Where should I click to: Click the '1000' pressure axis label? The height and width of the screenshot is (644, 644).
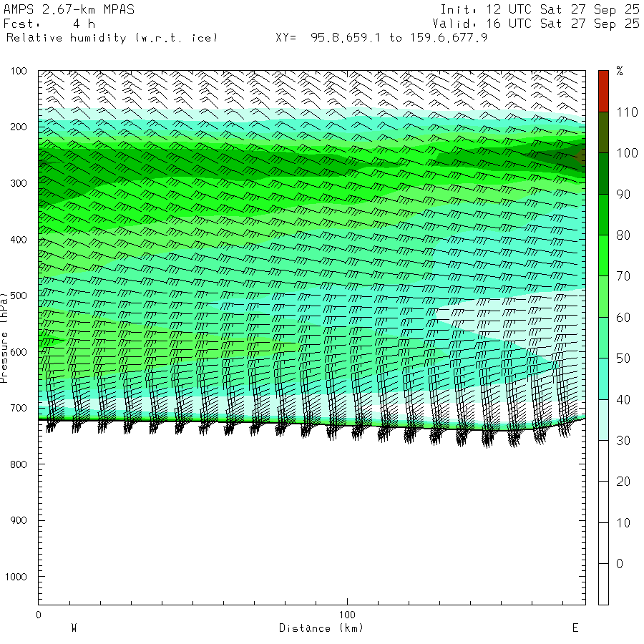pos(16,577)
